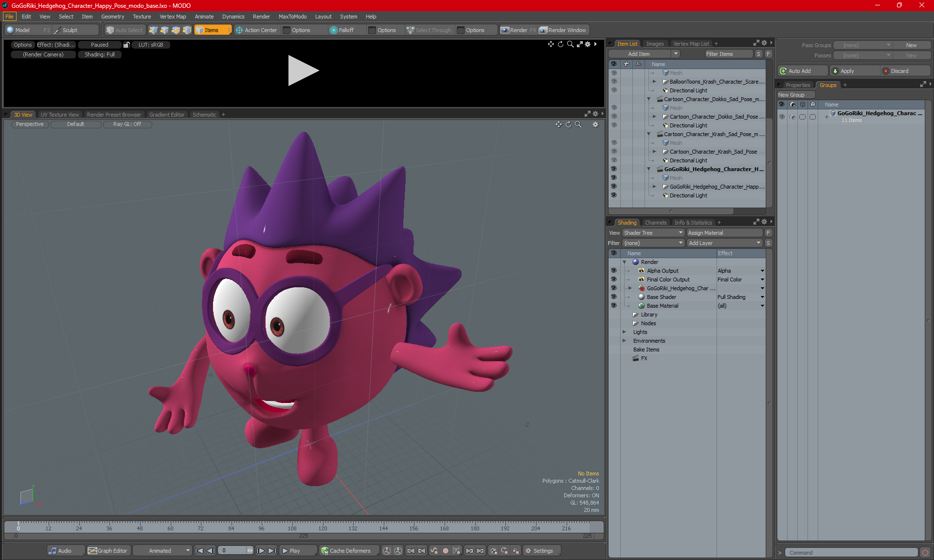Click the 3D viewport pan arrows icon
The width and height of the screenshot is (934, 560).
coord(558,124)
